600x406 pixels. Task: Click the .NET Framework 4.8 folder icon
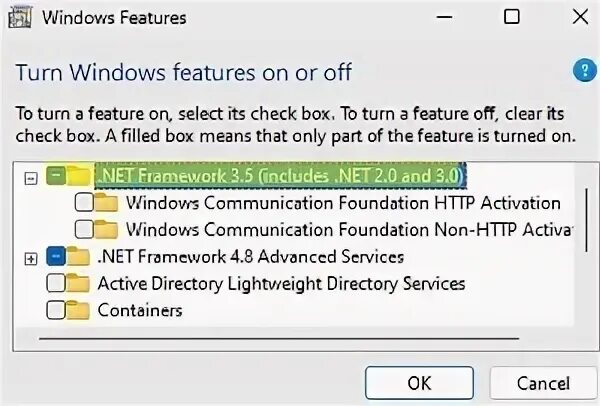[x=79, y=257]
